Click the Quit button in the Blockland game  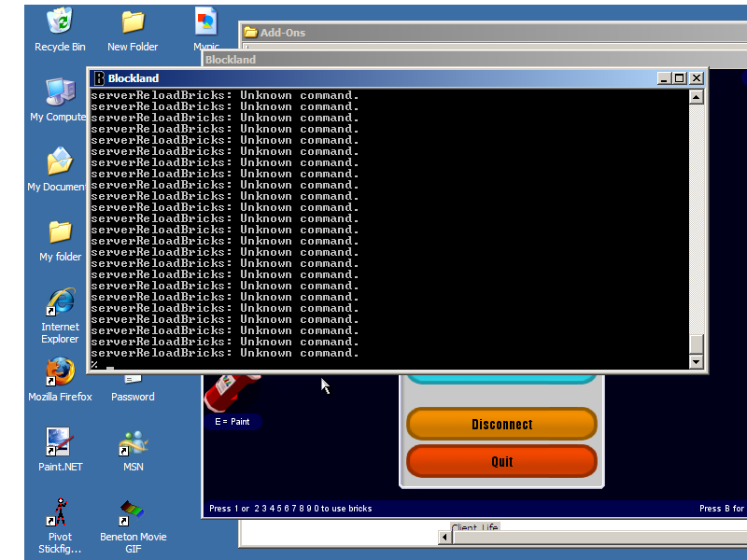(x=501, y=461)
